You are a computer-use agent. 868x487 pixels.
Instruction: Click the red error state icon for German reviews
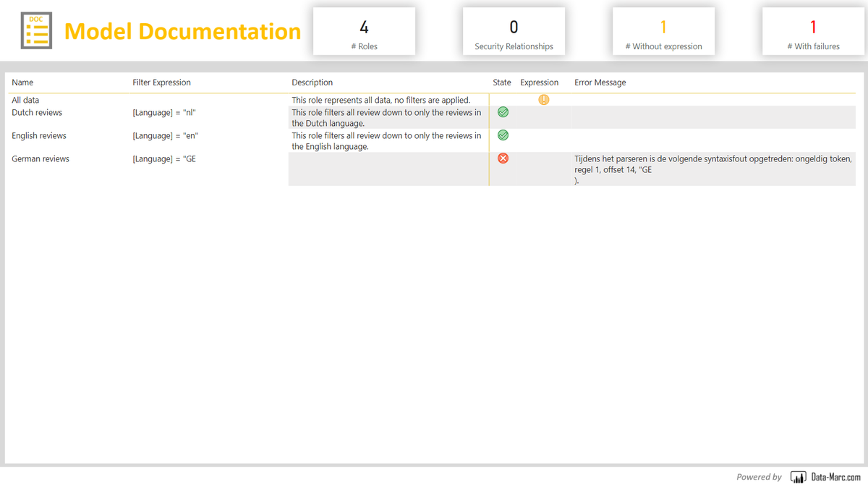(503, 158)
